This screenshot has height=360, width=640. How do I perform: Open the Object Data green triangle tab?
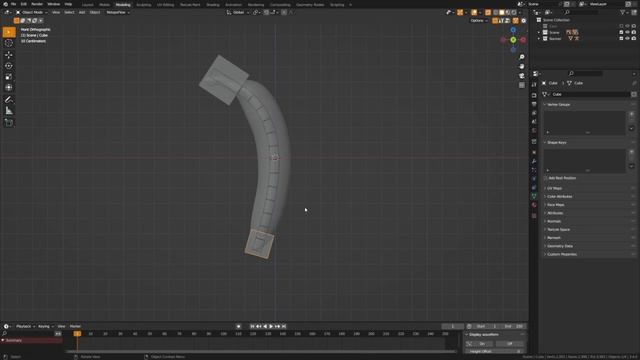pyautogui.click(x=534, y=196)
